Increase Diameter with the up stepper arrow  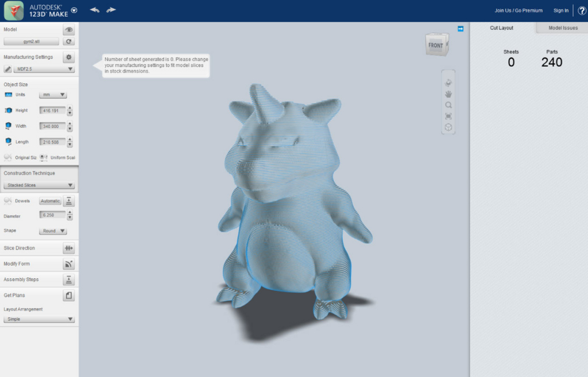click(69, 213)
